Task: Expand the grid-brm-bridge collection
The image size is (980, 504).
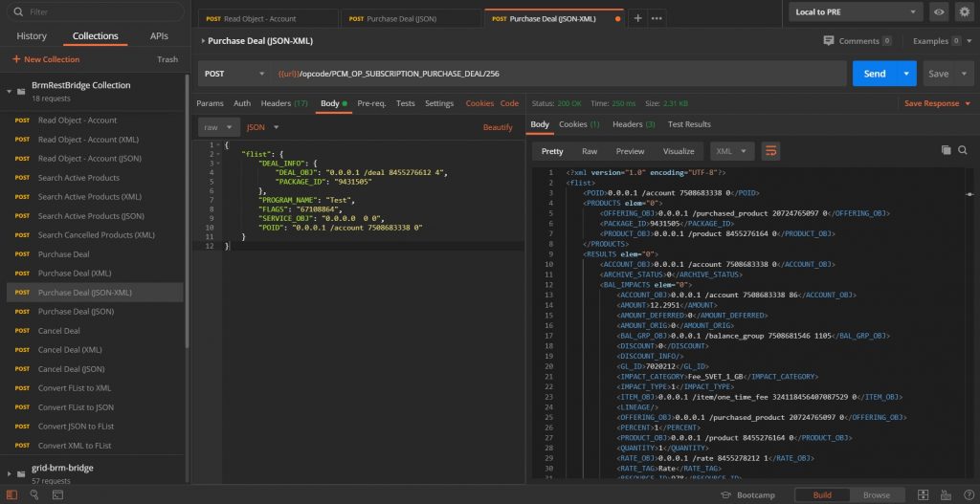Action: (10, 474)
